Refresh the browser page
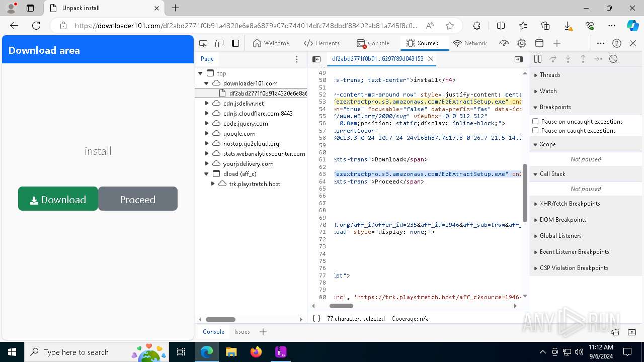 click(x=36, y=26)
